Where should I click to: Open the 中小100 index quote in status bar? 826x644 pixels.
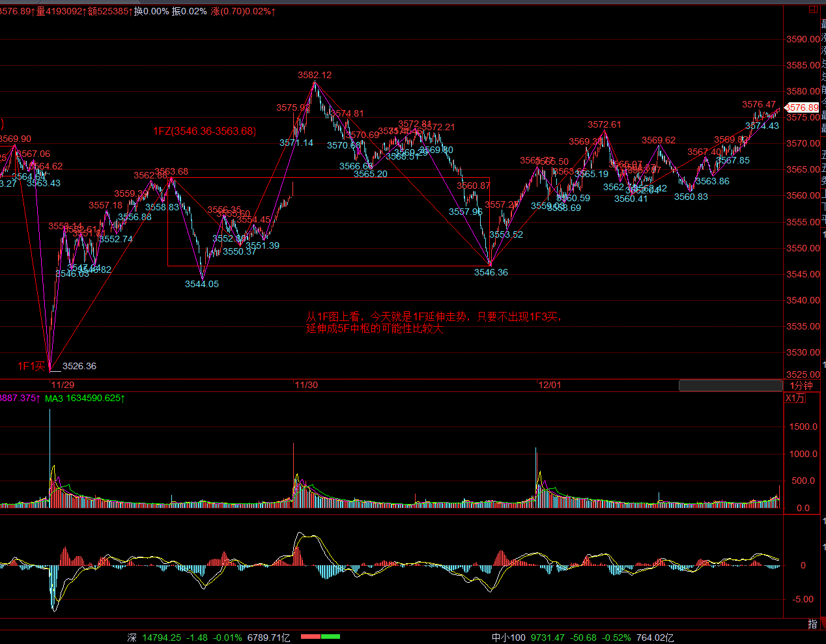(x=508, y=637)
